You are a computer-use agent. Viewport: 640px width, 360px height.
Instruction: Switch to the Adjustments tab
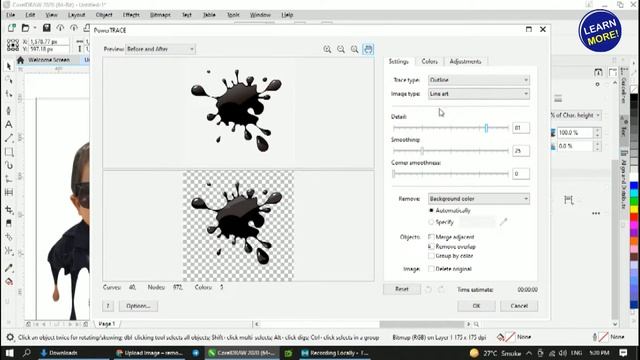point(465,61)
